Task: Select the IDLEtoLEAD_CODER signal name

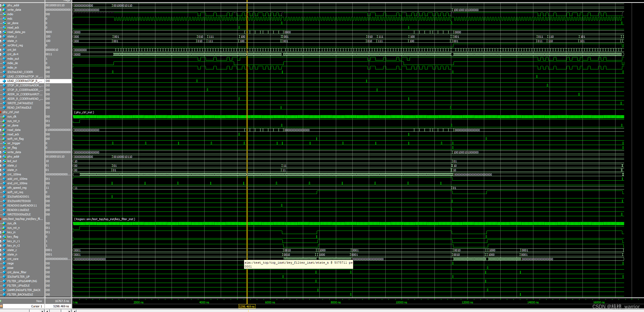Action: tap(20, 72)
